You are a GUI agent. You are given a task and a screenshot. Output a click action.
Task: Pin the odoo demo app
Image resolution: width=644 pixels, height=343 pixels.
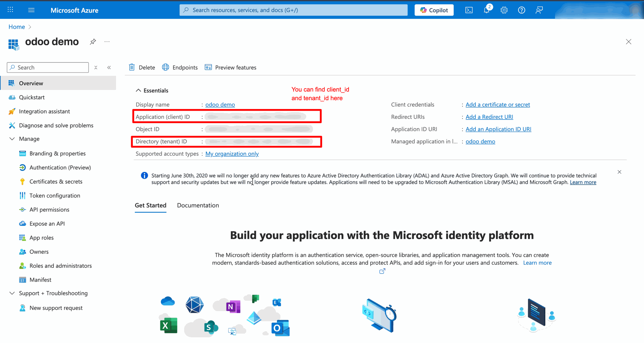click(93, 42)
